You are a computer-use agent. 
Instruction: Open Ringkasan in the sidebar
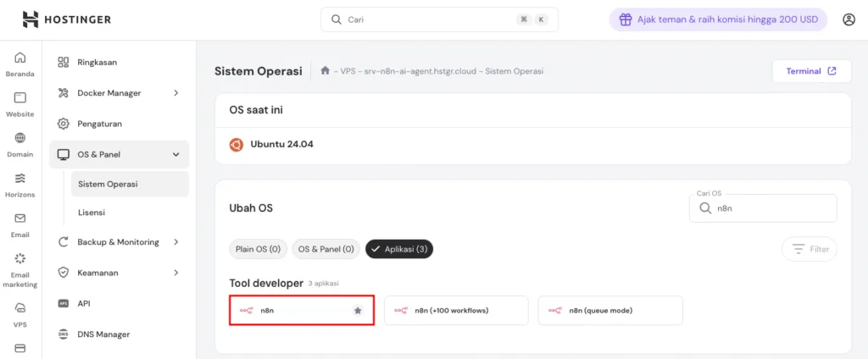(119, 62)
